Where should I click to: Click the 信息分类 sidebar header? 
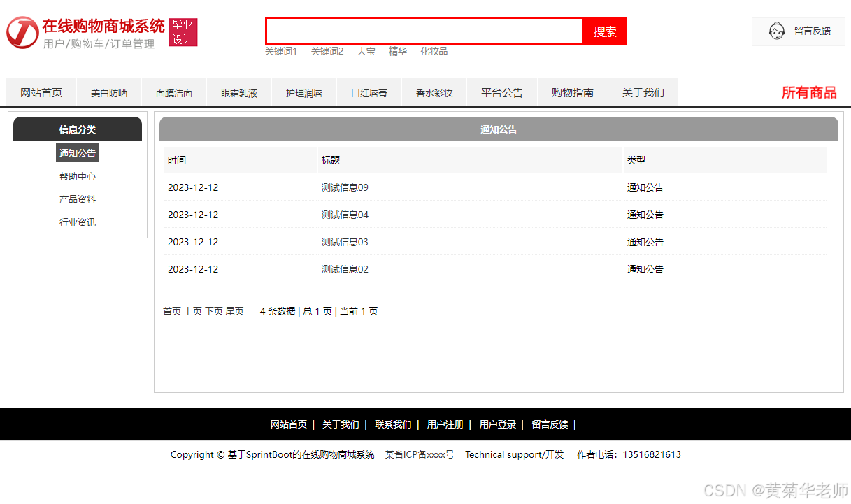78,129
